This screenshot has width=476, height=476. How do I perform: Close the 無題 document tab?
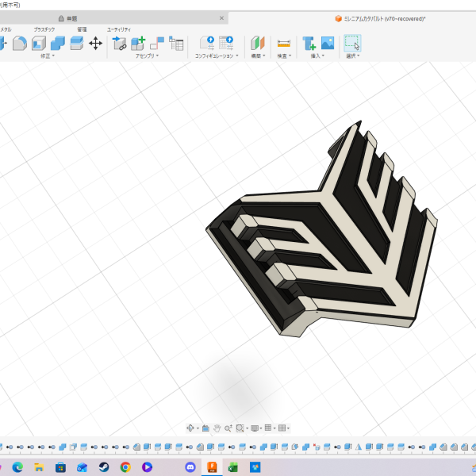(x=221, y=17)
